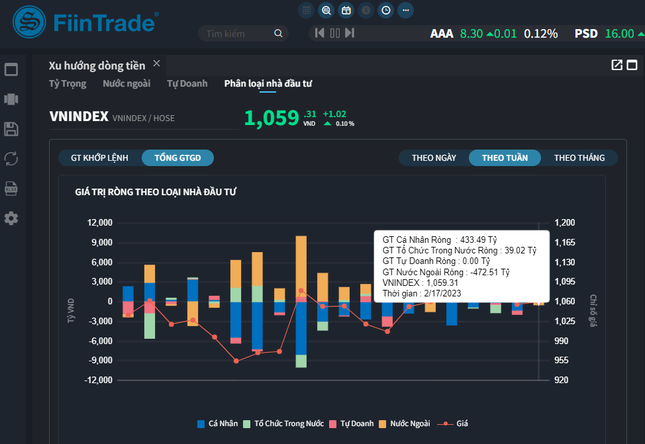Click the save floppy disk icon
The width and height of the screenshot is (645, 444).
click(12, 129)
